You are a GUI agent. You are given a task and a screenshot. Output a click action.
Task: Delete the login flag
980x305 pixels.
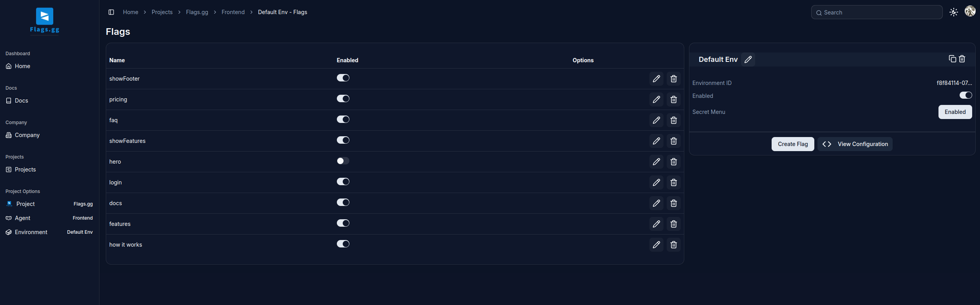[x=674, y=182]
